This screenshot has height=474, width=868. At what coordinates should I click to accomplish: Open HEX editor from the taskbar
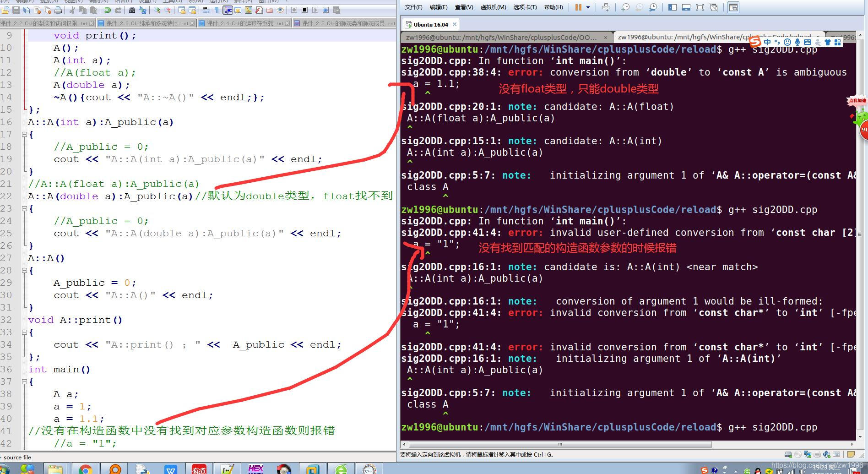pos(255,469)
